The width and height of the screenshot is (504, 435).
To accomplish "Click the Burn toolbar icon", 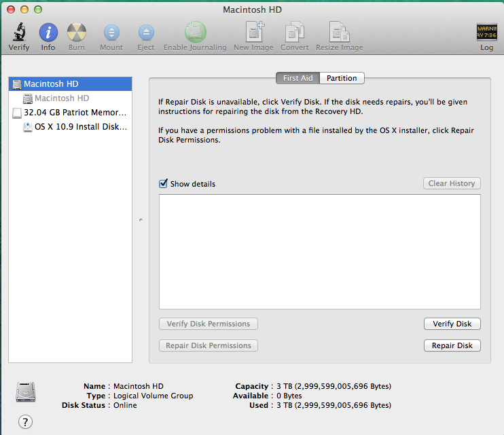I will tap(77, 33).
